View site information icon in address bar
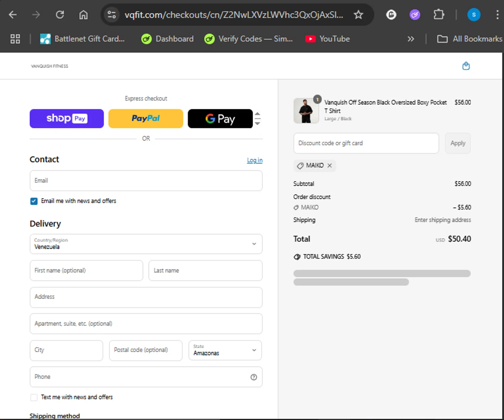The width and height of the screenshot is (504, 420). 112,15
